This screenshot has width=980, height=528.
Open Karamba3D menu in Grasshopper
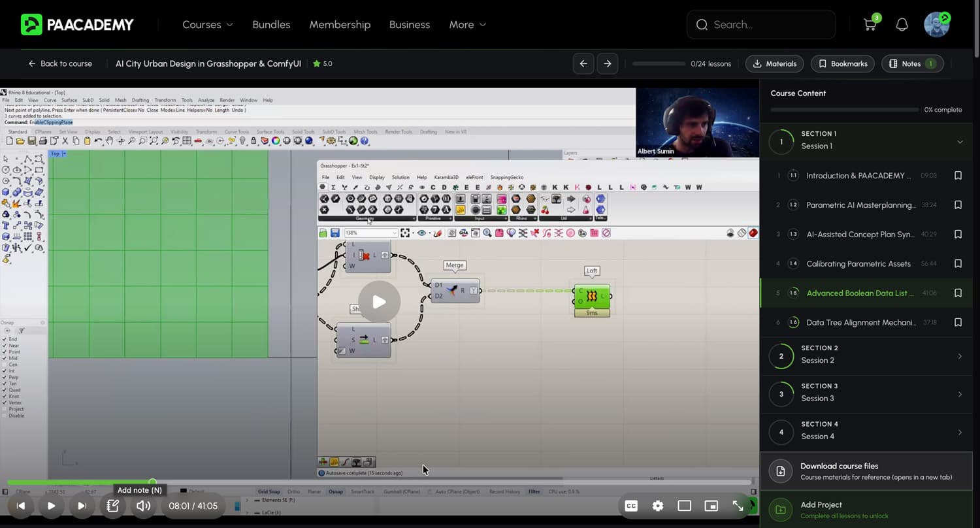pyautogui.click(x=446, y=177)
